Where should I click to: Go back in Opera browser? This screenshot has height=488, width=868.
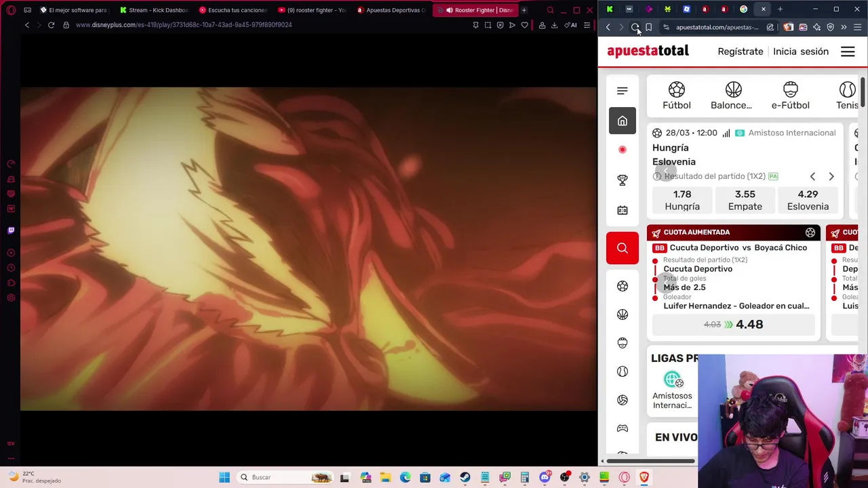tap(27, 25)
